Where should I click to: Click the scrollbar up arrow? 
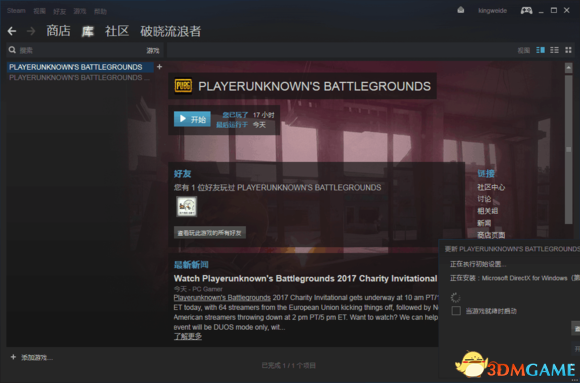click(x=569, y=68)
